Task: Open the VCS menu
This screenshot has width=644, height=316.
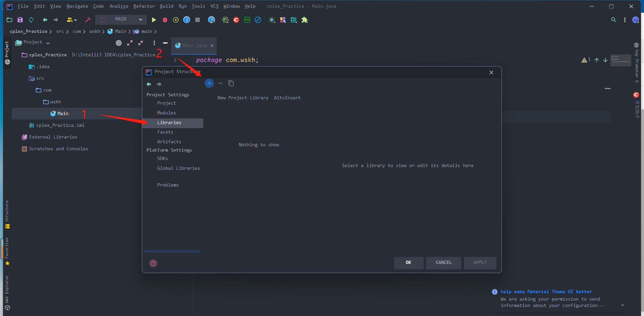Action: (214, 6)
